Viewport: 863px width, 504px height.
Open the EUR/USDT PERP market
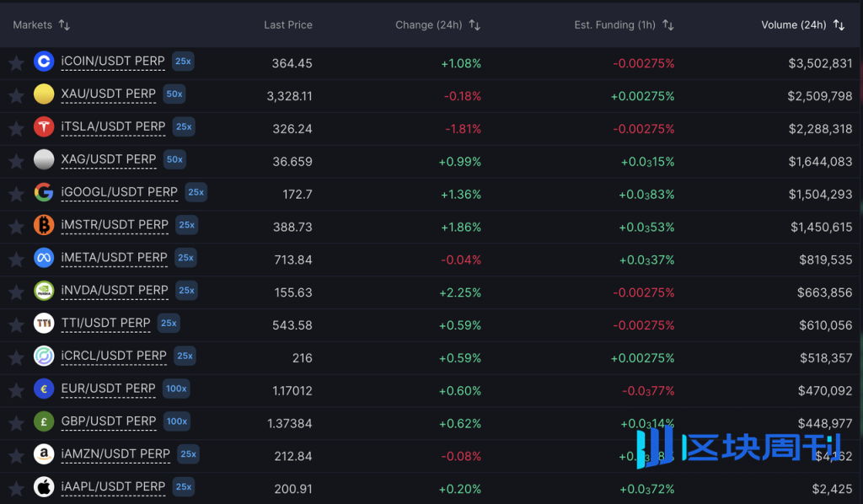tap(109, 389)
